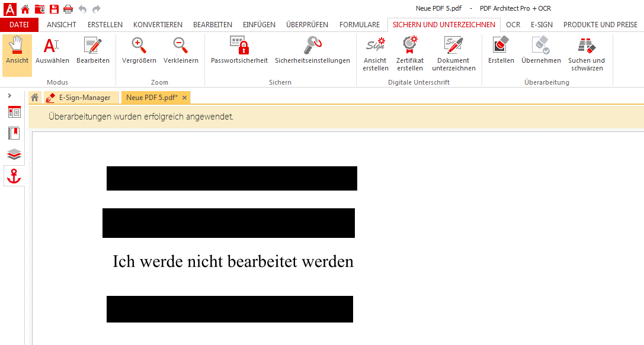
Task: Open Sicherheitseinstellungen
Action: [x=312, y=51]
